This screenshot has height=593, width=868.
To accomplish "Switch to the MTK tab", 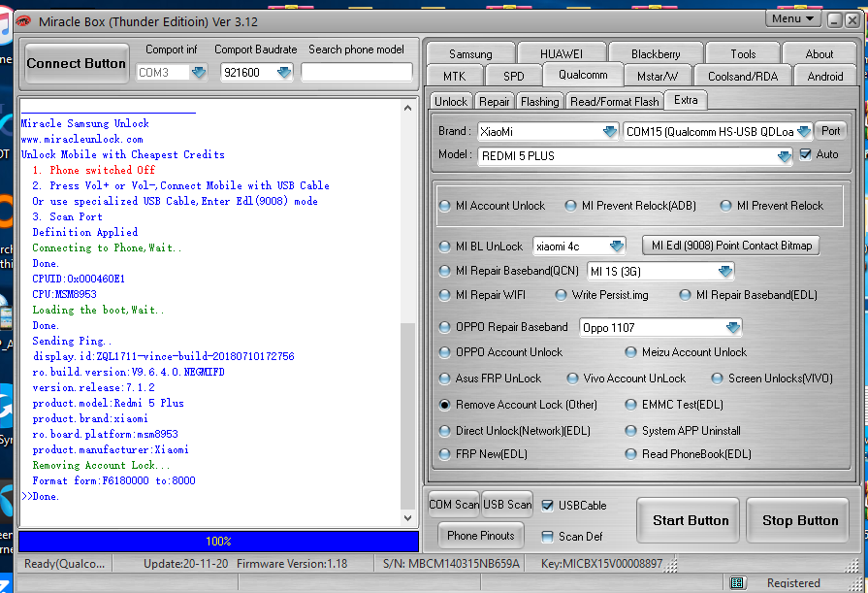I will pyautogui.click(x=455, y=76).
